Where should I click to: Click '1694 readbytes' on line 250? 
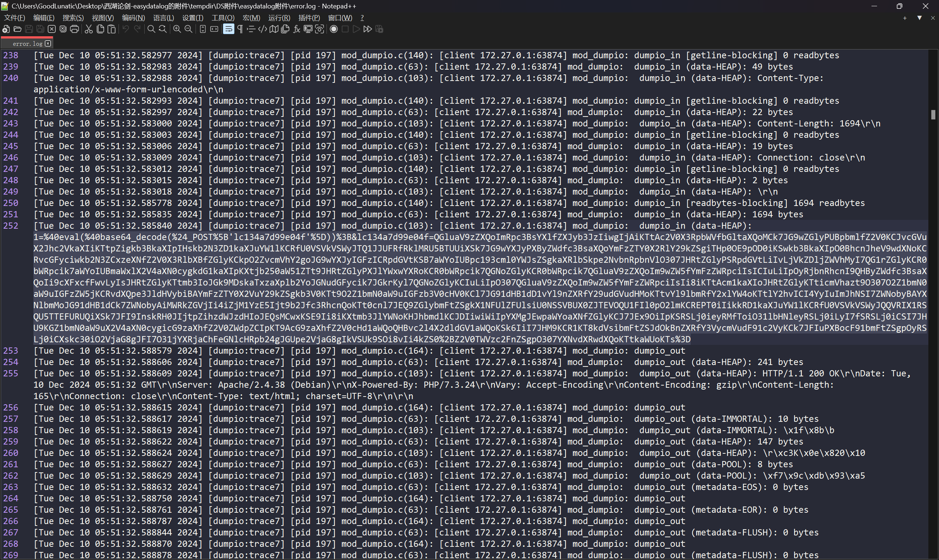click(829, 203)
